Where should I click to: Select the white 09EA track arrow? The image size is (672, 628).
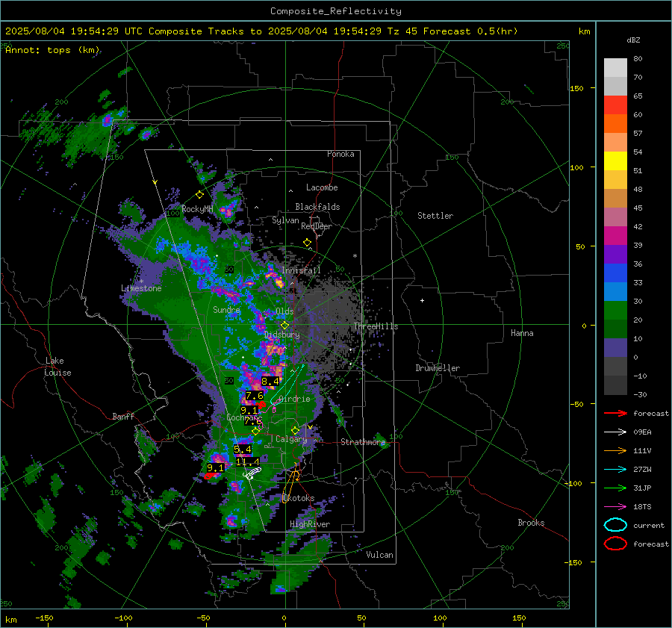click(615, 432)
